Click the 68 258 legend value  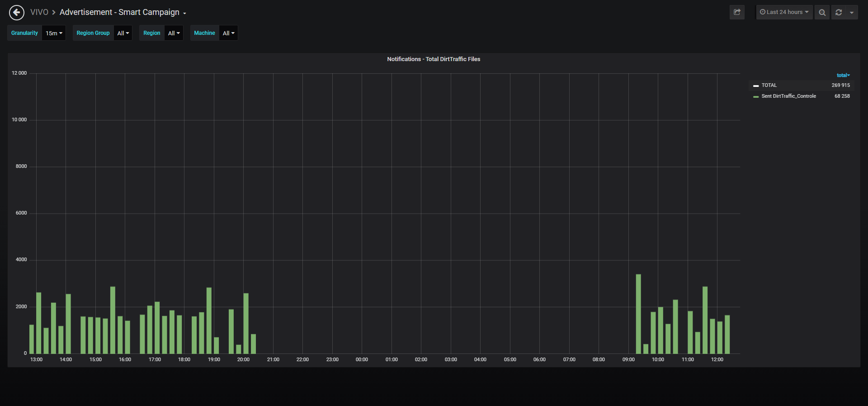coord(842,96)
